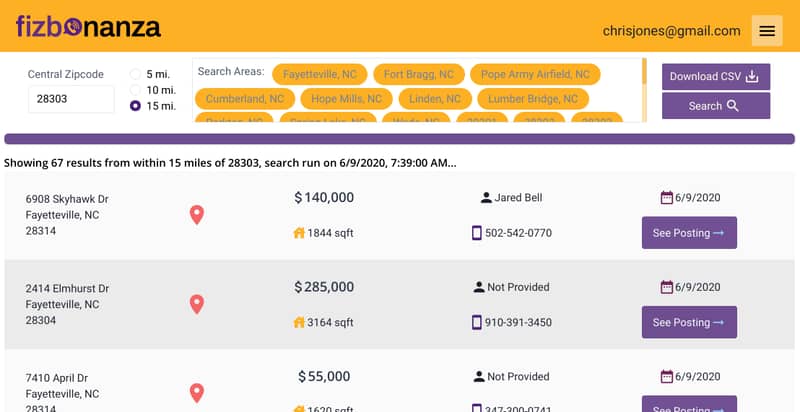
Task: Click person icon beside Jared Bell
Action: 486,198
